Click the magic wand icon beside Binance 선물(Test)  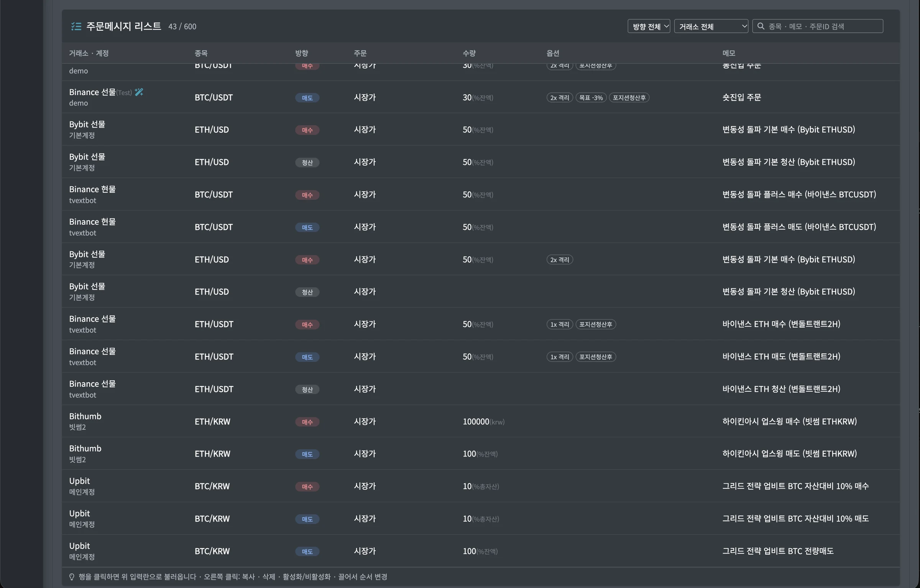[139, 92]
